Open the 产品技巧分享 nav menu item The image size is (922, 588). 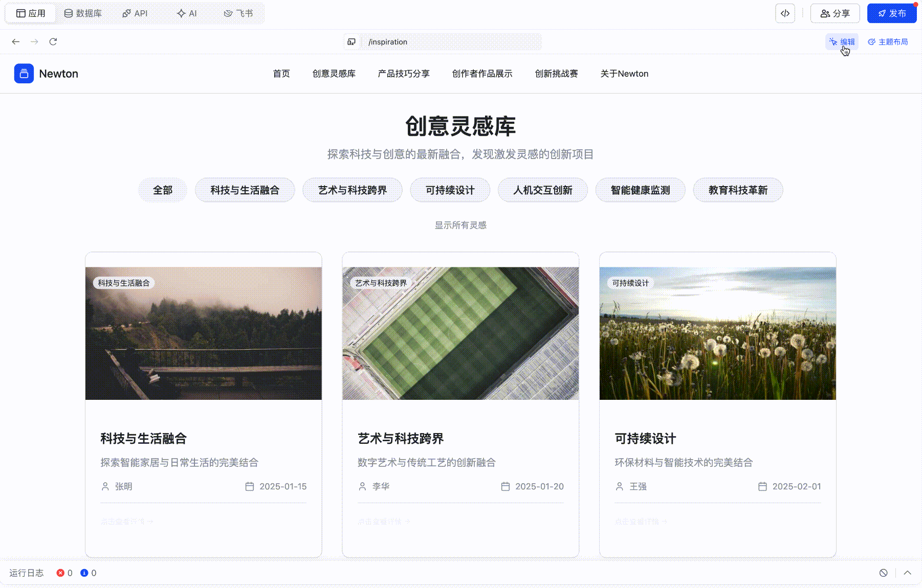coord(403,74)
